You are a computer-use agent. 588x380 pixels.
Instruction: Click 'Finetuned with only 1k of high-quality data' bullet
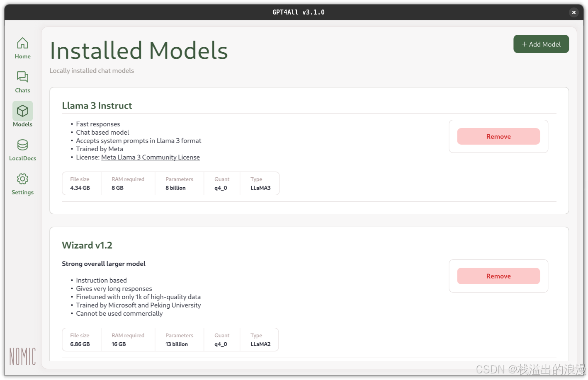tap(138, 297)
